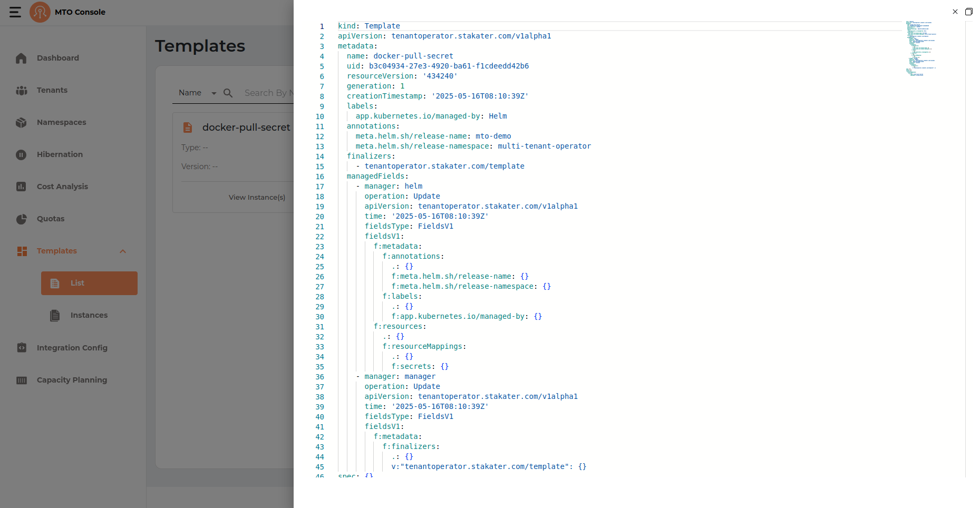Click the search magnifier icon
Viewport: 980px width, 508px height.
click(x=228, y=93)
